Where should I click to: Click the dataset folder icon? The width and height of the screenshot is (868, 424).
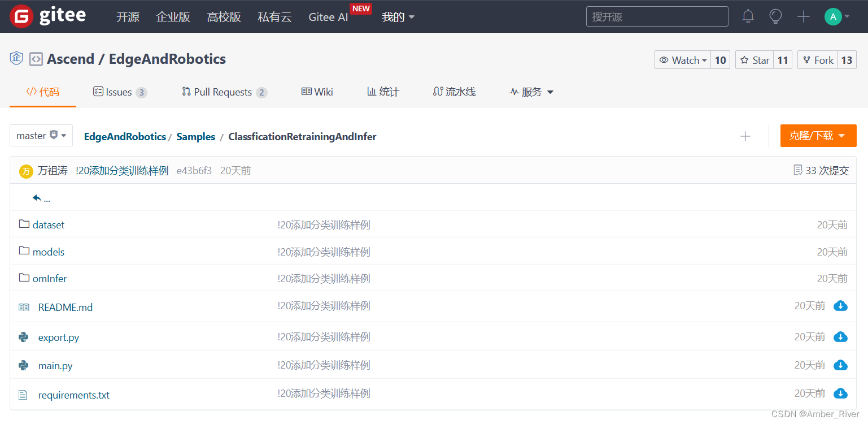pyautogui.click(x=24, y=224)
